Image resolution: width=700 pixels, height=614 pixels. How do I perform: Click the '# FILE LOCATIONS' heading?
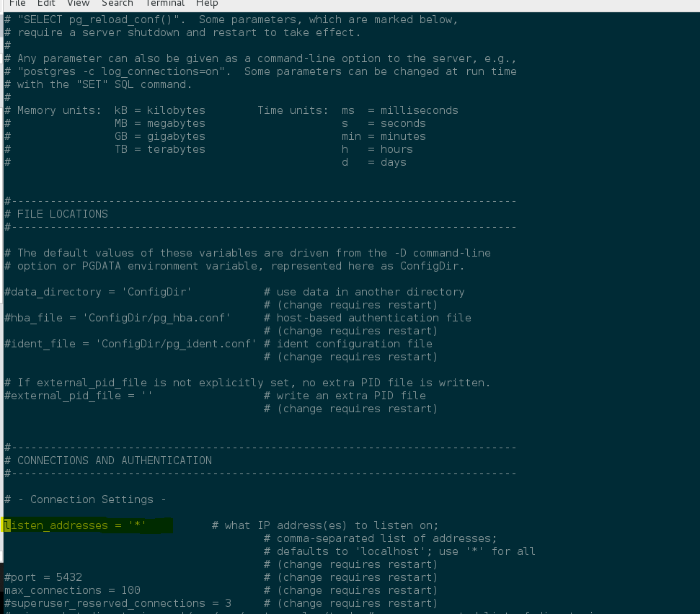pos(56,214)
